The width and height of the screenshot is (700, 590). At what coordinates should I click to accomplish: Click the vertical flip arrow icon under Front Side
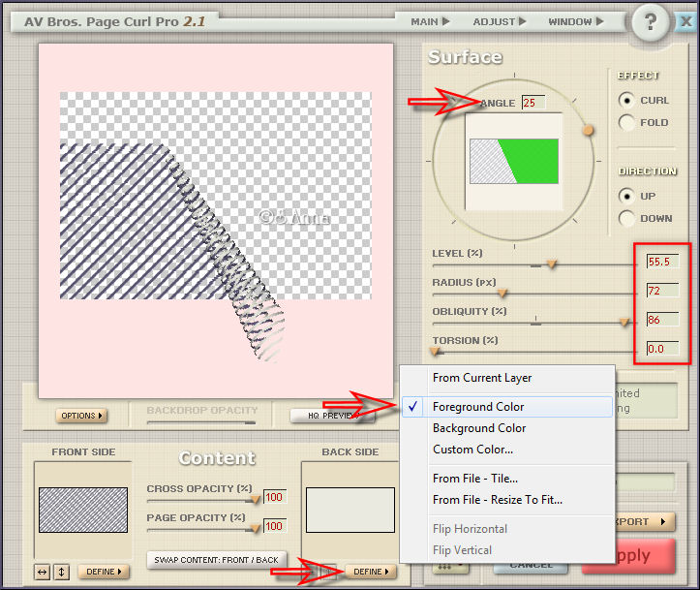62,572
